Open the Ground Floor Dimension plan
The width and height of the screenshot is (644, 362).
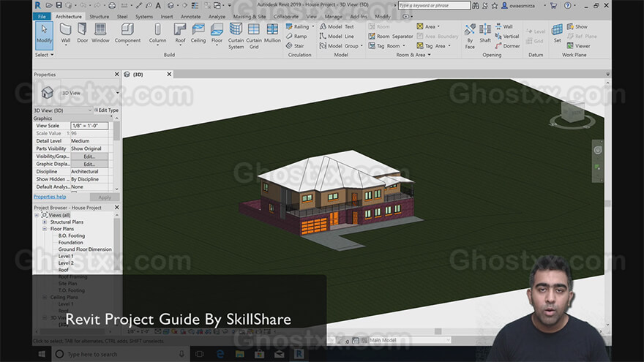point(85,249)
